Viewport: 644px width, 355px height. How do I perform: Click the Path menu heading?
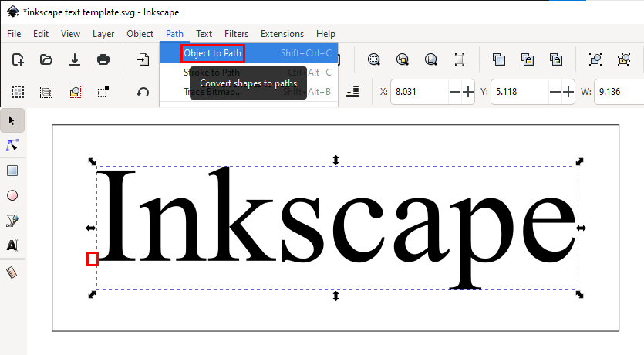coord(174,34)
